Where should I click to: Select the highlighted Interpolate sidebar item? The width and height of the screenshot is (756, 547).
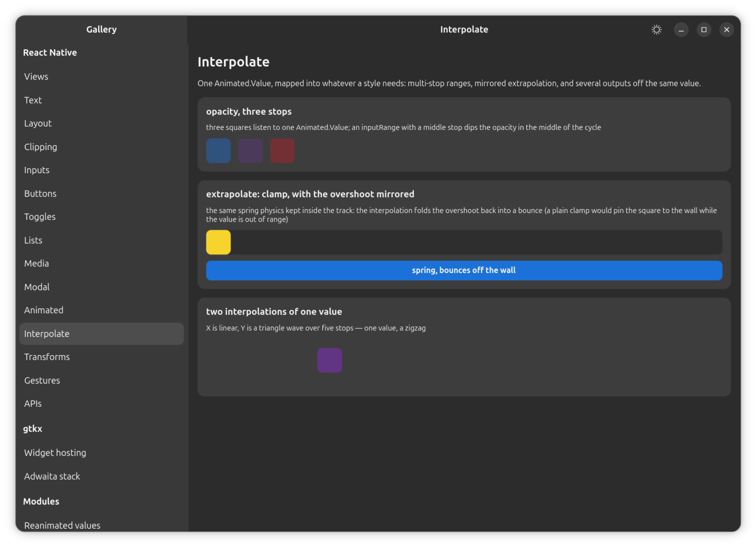(x=102, y=334)
